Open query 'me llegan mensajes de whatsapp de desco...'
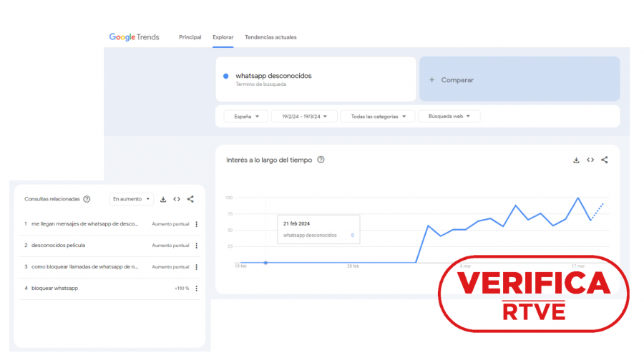 (85, 224)
